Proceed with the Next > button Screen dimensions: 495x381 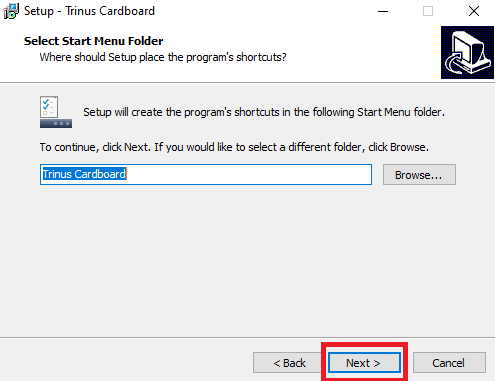364,363
